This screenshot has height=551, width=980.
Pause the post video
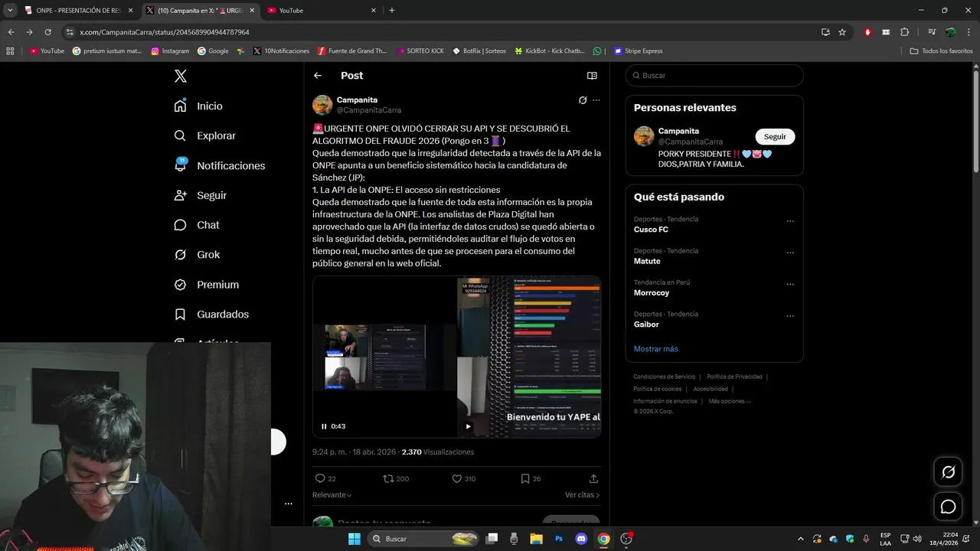tap(324, 426)
